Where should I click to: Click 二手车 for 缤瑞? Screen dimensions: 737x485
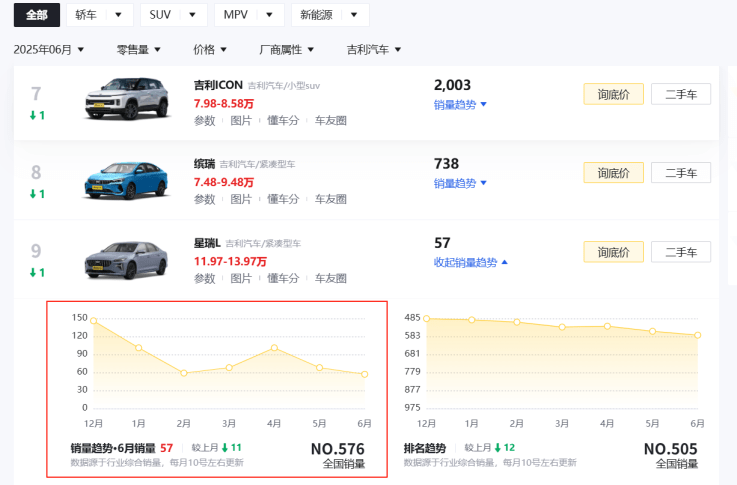[681, 173]
